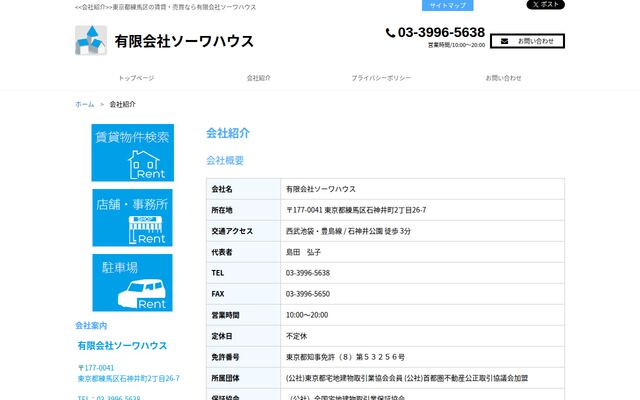
Task: Open the サイトマップ button
Action: [x=447, y=5]
